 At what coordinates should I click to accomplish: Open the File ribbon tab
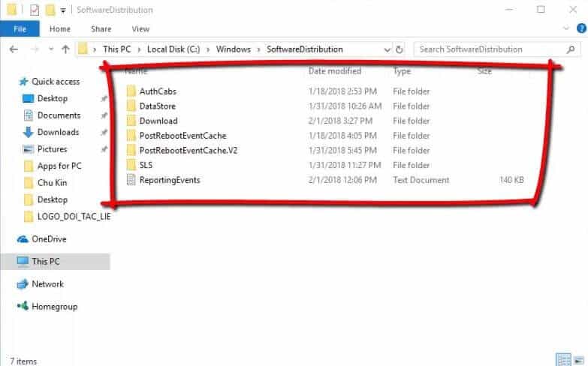(20, 28)
